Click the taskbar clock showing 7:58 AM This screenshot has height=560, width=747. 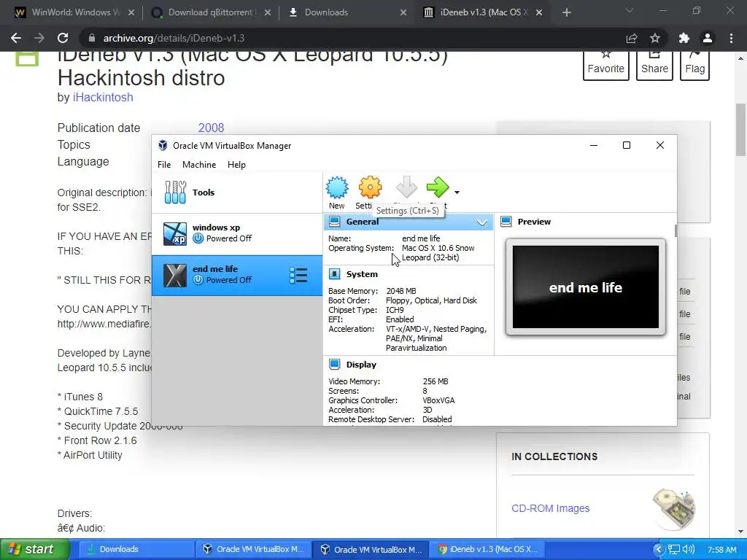point(721,550)
